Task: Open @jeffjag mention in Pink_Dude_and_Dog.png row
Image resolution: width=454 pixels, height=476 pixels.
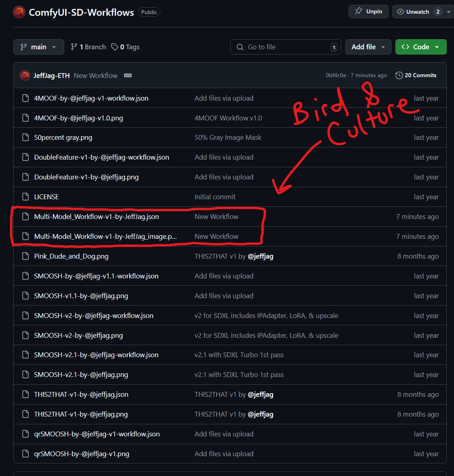Action: click(x=261, y=256)
